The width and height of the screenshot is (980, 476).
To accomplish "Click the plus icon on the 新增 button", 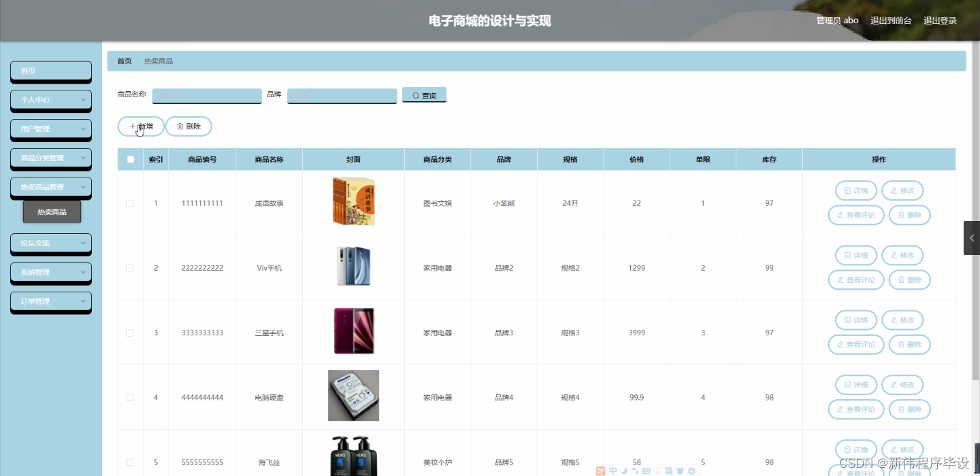I will [x=131, y=126].
